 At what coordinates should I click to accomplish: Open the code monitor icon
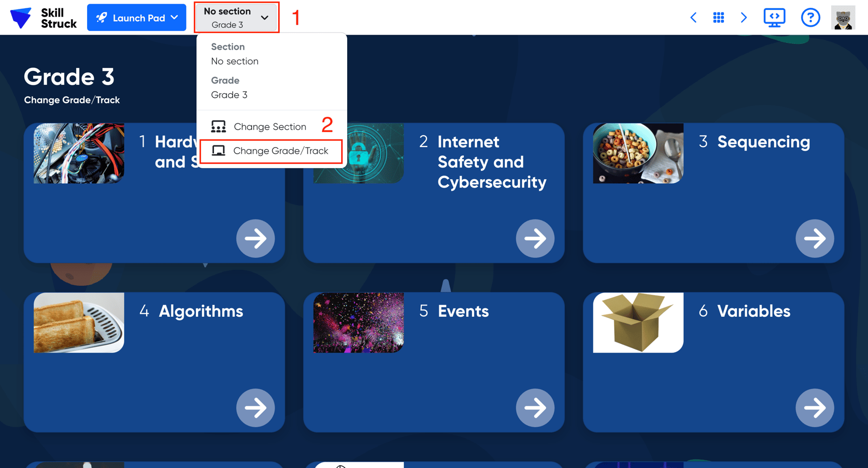pos(774,18)
